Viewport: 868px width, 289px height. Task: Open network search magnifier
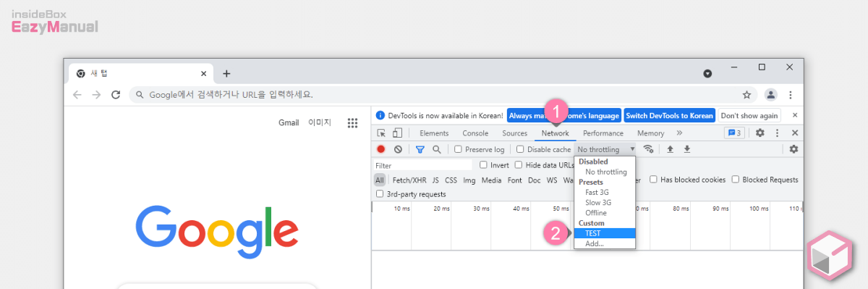[436, 149]
